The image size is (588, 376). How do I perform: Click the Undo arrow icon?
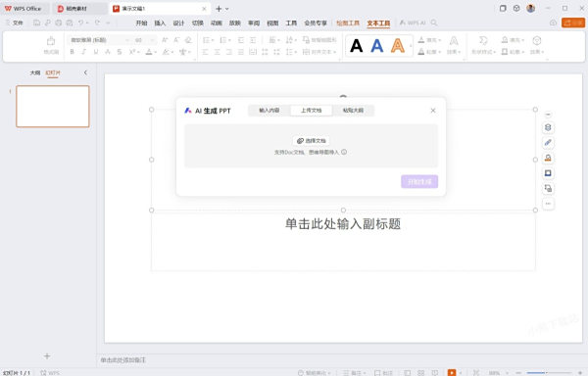coord(80,23)
